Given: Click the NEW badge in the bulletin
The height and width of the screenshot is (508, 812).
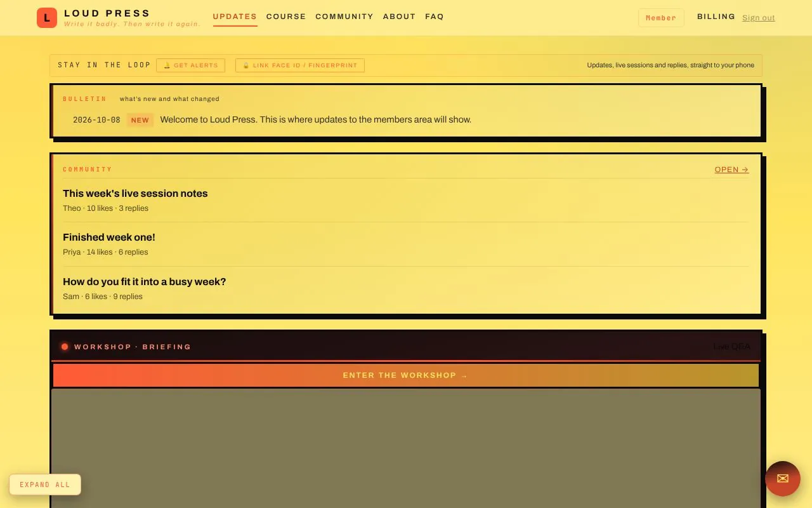Looking at the screenshot, I should point(140,120).
